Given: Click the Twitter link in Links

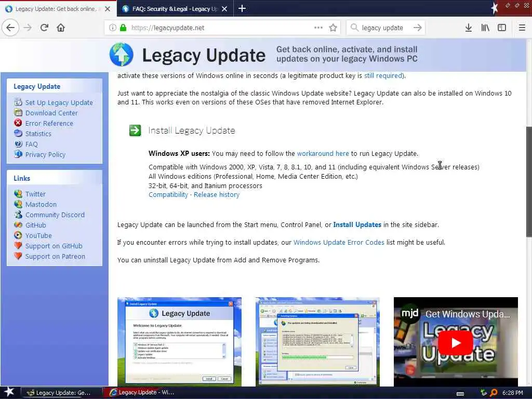Looking at the screenshot, I should [35, 194].
